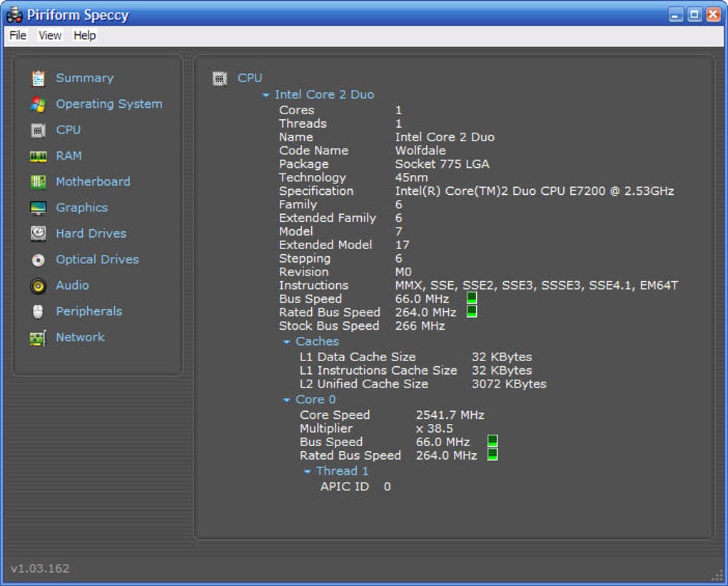Screen dimensions: 728x586
Task: Click the Summary clipboard icon
Action: tap(38, 78)
